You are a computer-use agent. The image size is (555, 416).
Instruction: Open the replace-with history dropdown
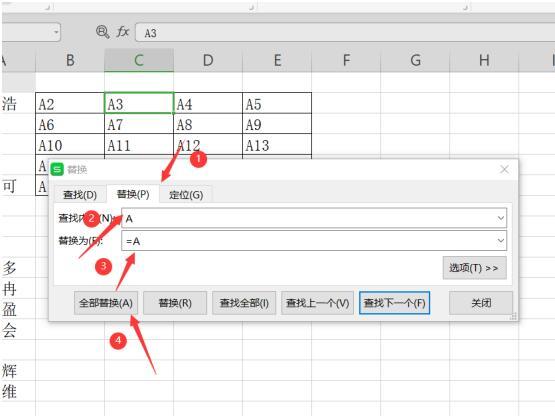pos(500,241)
